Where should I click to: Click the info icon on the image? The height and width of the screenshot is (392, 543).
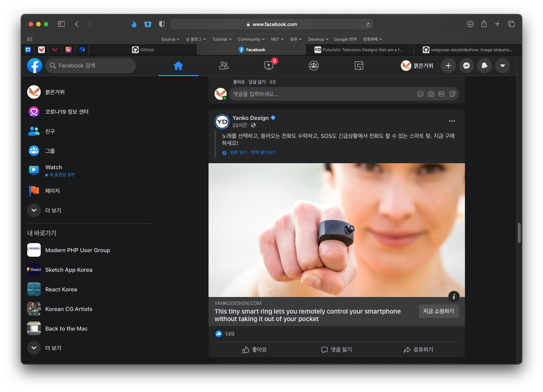point(454,297)
